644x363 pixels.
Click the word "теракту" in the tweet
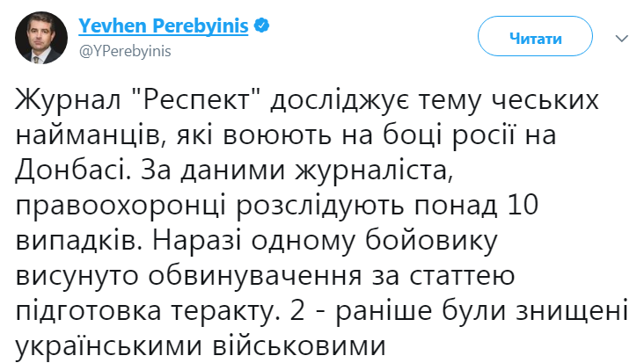click(x=223, y=311)
